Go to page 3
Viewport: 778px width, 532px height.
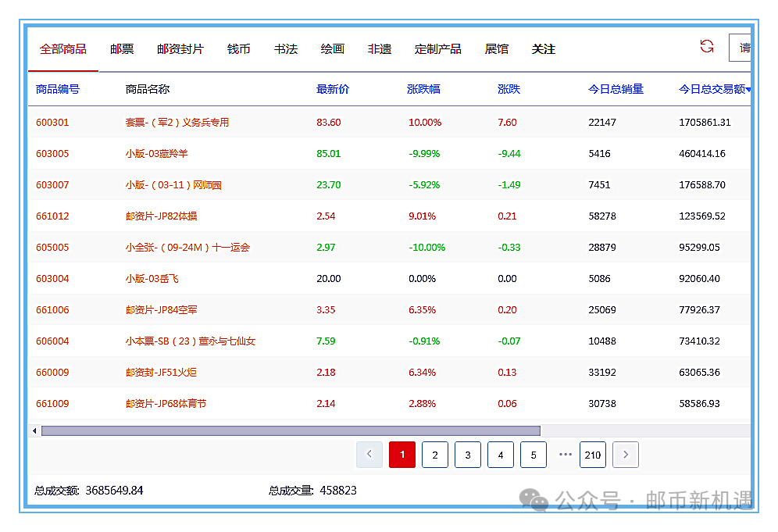point(467,455)
